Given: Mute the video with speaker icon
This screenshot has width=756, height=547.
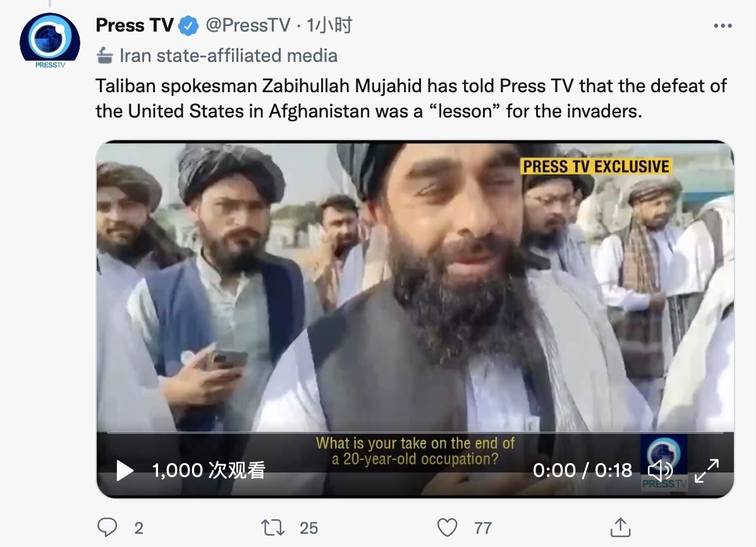Looking at the screenshot, I should (660, 470).
